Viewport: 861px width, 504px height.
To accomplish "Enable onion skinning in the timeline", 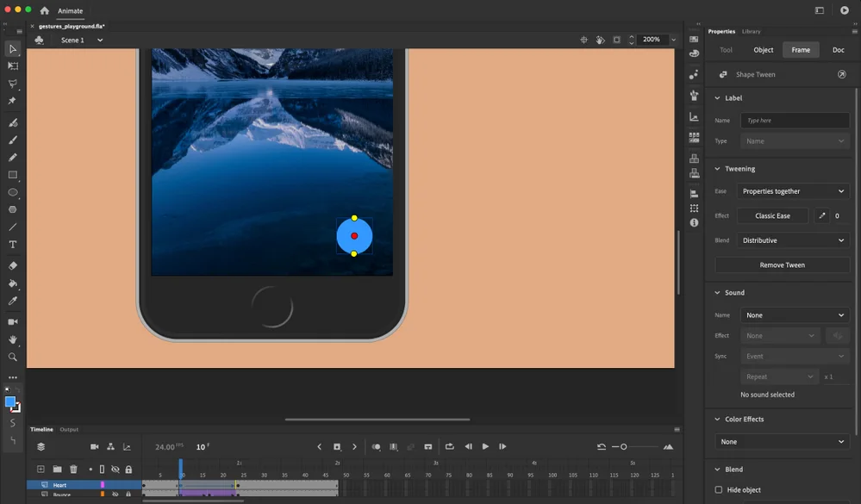I will [376, 446].
